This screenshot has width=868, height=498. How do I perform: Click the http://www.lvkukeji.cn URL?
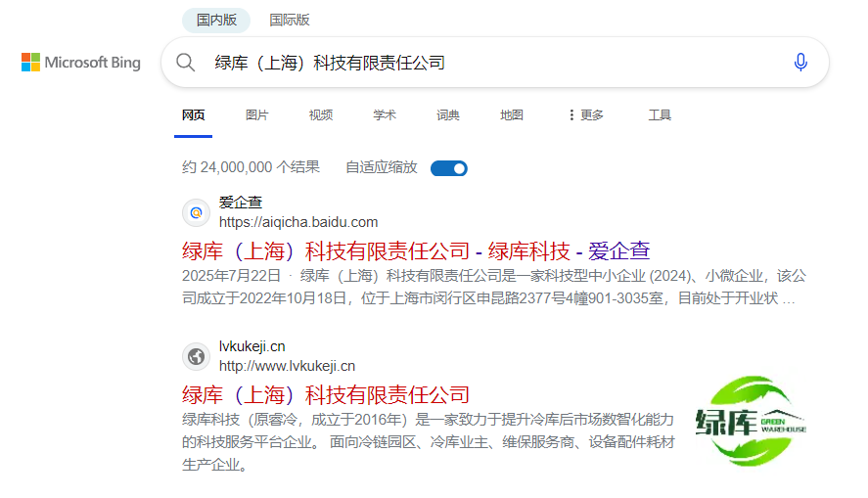pos(287,366)
